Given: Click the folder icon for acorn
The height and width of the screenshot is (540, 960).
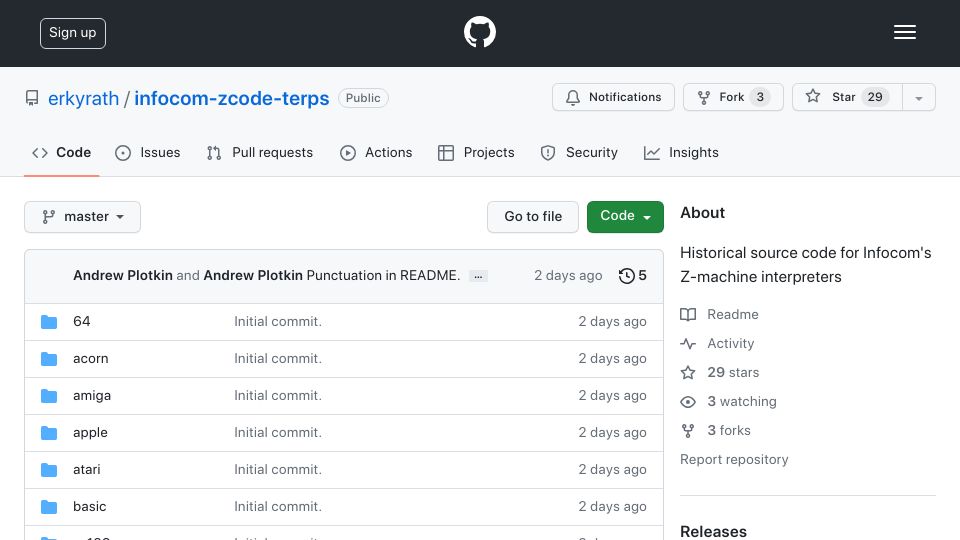Looking at the screenshot, I should click(49, 359).
